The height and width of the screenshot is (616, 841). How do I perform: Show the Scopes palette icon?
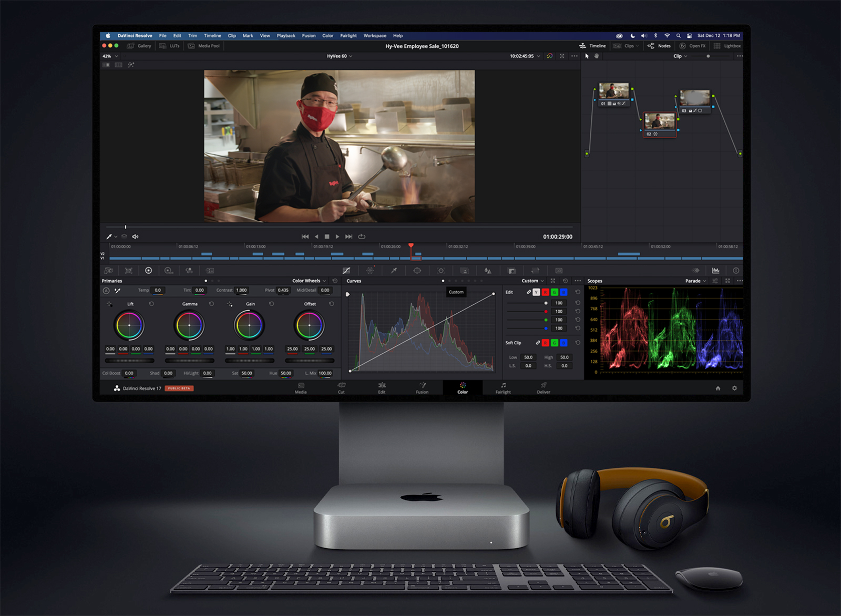pos(716,270)
